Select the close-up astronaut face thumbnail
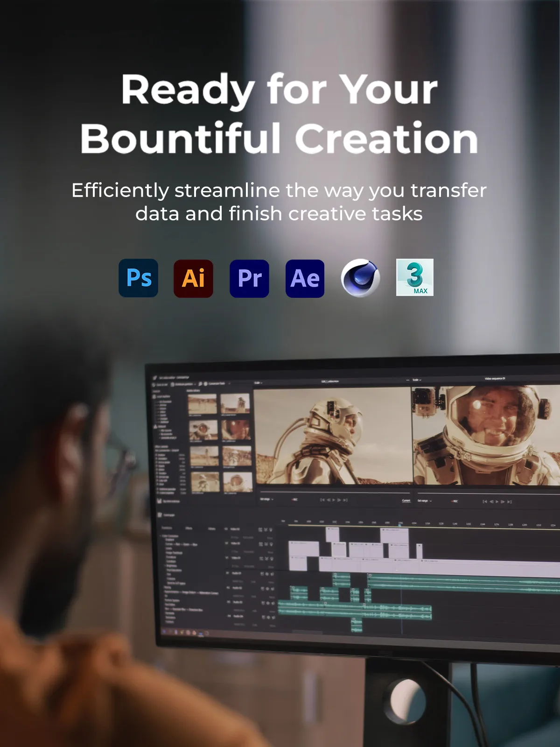 click(x=236, y=430)
